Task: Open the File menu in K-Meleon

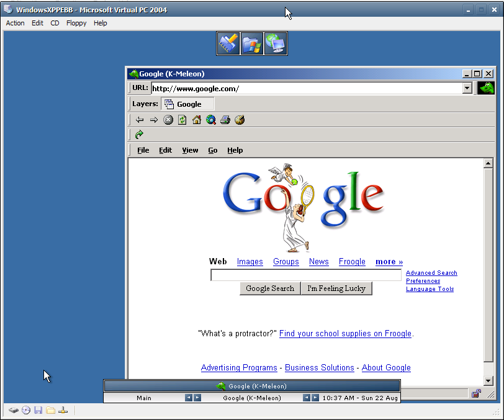Action: (x=143, y=150)
